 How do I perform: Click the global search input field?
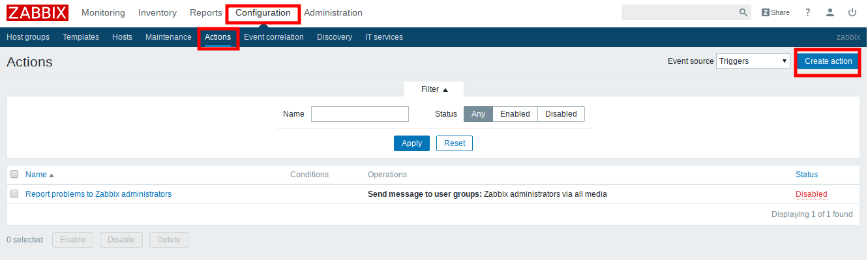click(x=680, y=12)
